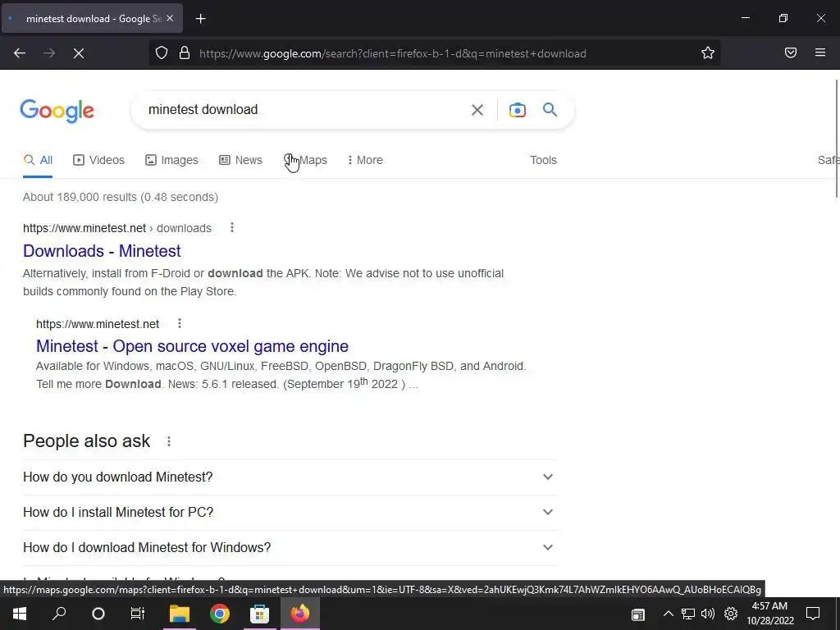The width and height of the screenshot is (840, 630).
Task: Open People also ask options menu
Action: 169,441
